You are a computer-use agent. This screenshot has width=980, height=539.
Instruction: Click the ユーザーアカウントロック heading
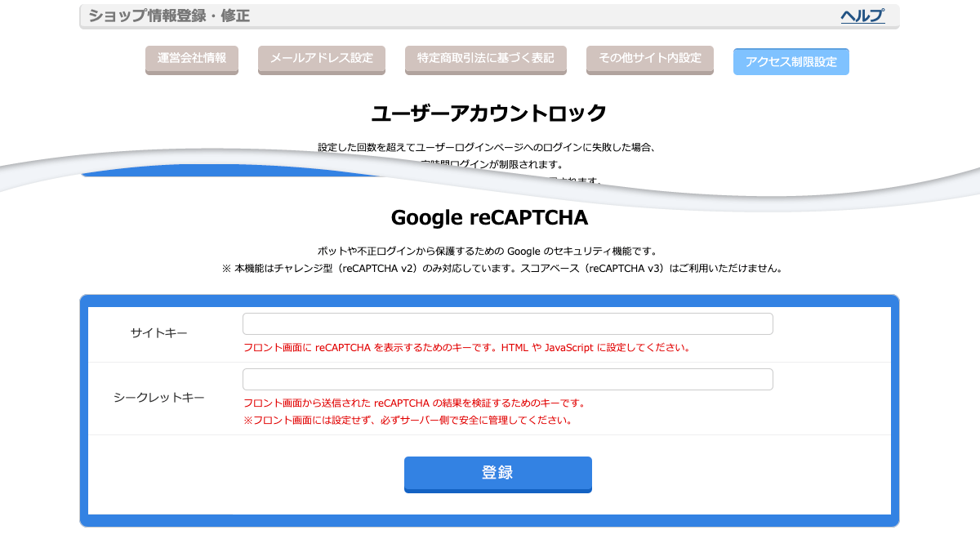[488, 113]
